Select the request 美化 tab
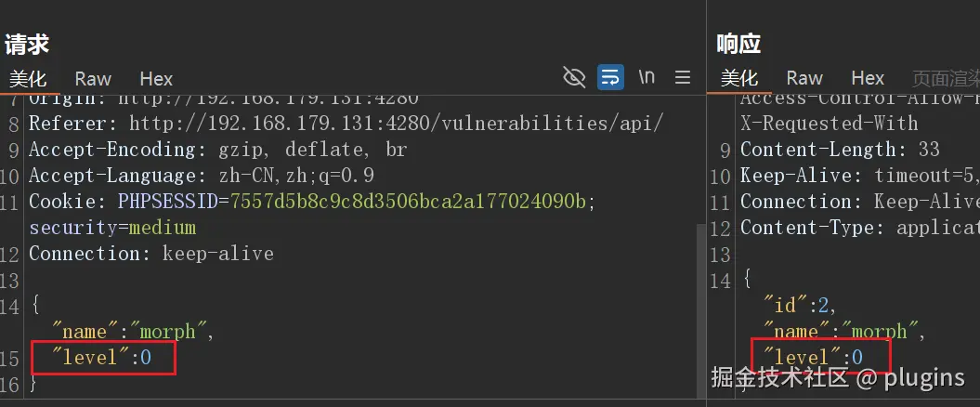The height and width of the screenshot is (407, 980). tap(28, 79)
